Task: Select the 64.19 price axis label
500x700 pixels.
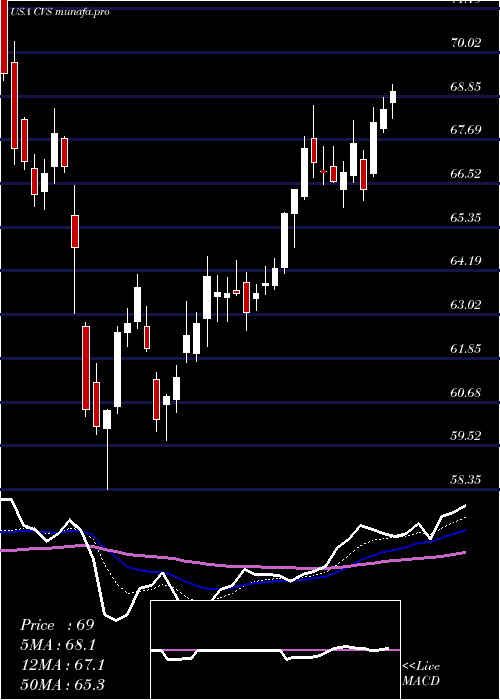Action: tap(466, 261)
